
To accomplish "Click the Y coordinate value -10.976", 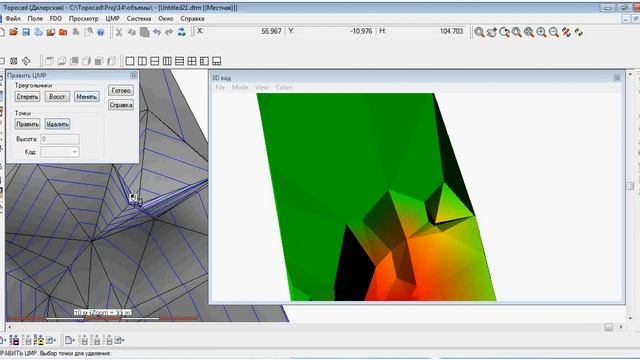I will click(361, 31).
